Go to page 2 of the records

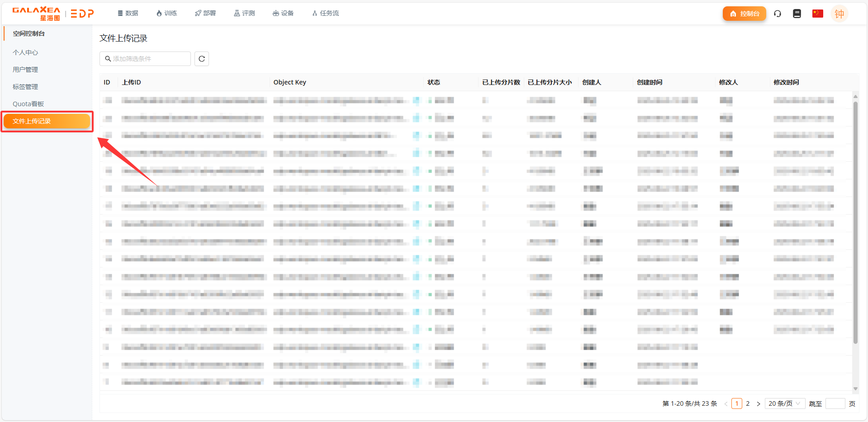(748, 403)
